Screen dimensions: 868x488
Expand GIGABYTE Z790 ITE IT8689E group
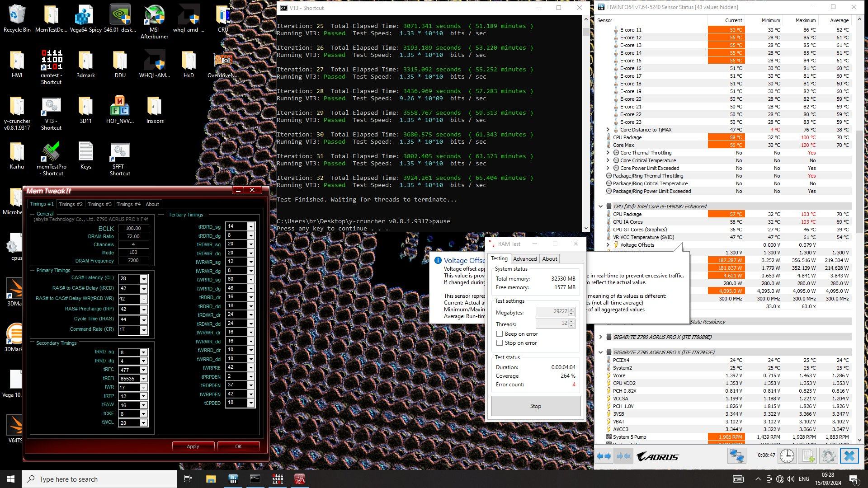pos(601,337)
